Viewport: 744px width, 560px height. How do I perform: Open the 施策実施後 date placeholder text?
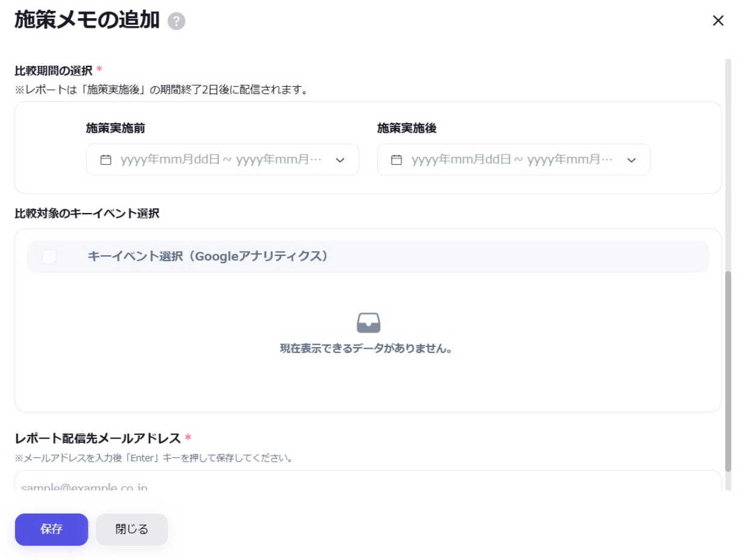click(512, 160)
